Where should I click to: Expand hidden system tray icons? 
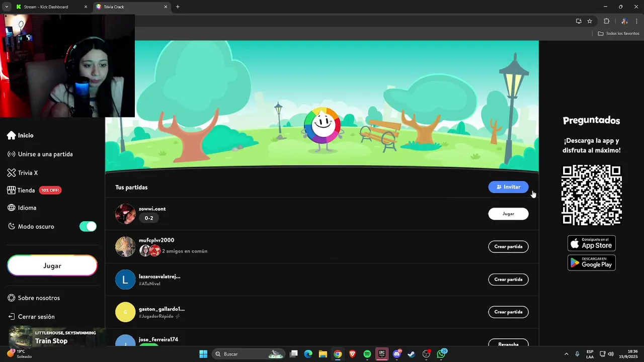pyautogui.click(x=567, y=354)
